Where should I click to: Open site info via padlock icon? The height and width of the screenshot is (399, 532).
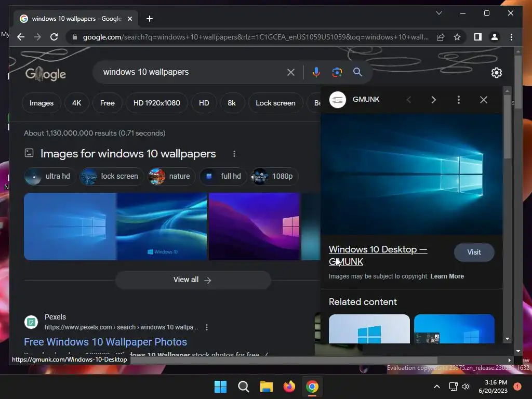[75, 37]
